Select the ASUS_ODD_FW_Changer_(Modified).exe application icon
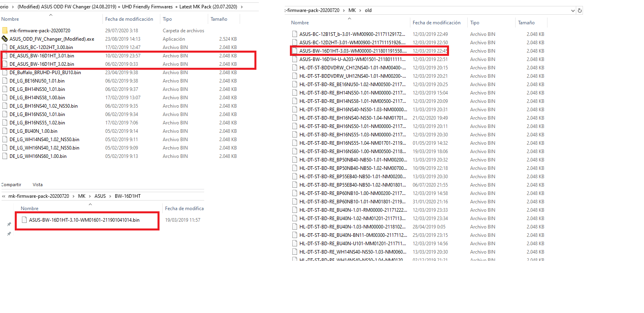This screenshot has height=313, width=644. pyautogui.click(x=5, y=39)
